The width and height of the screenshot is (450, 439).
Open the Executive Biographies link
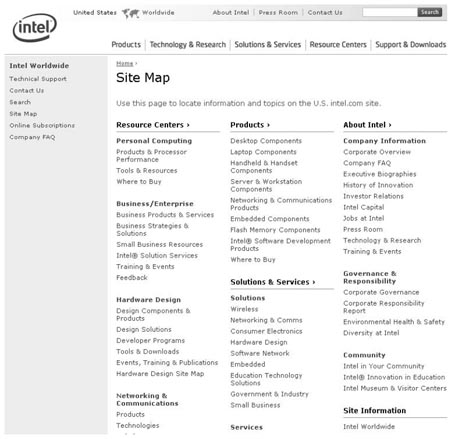[x=380, y=174]
